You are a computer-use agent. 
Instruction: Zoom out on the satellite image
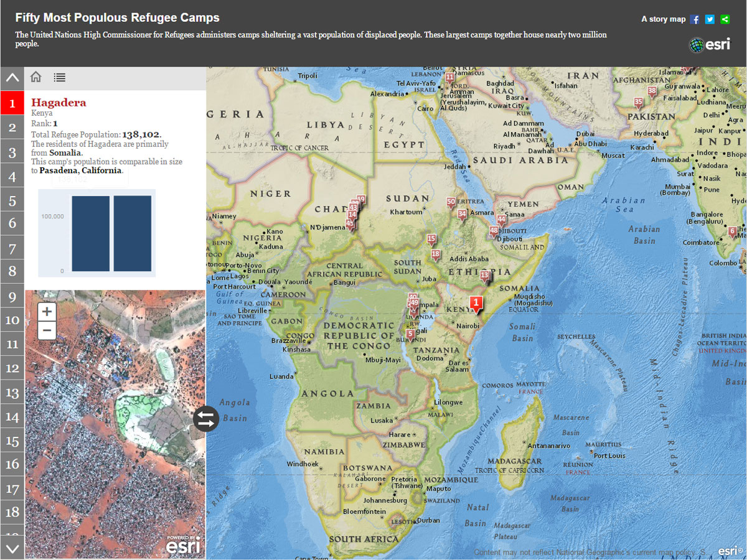[x=47, y=330]
